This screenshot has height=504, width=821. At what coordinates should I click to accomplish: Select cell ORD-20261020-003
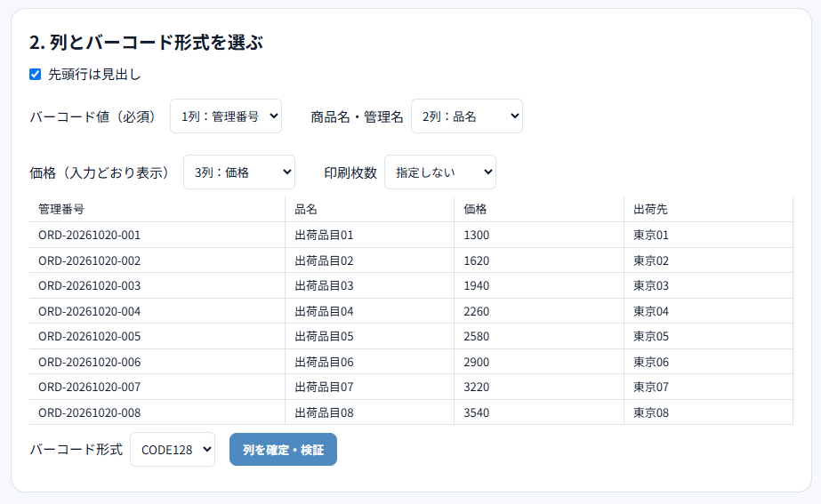pyautogui.click(x=157, y=285)
